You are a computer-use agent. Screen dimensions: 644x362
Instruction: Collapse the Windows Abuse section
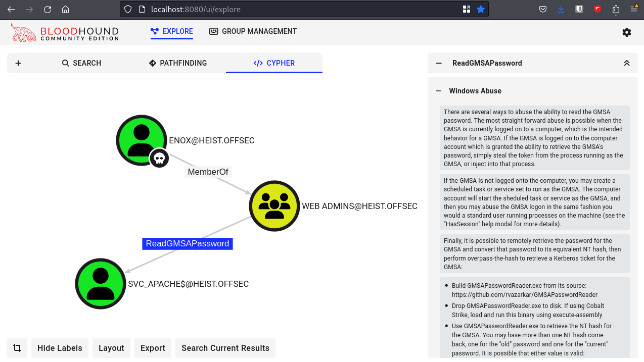(x=439, y=91)
